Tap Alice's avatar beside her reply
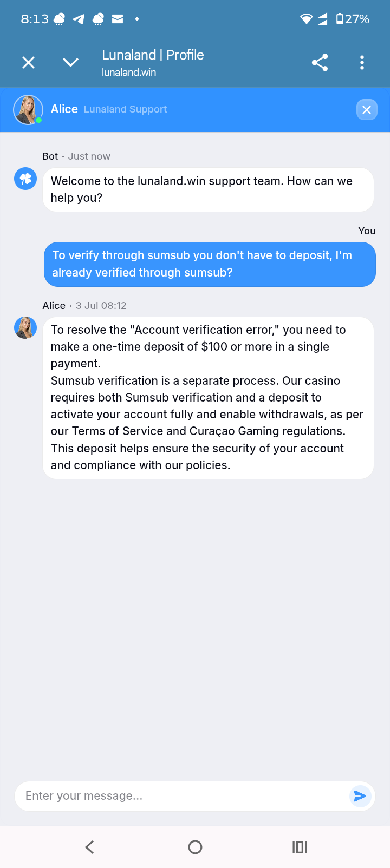390x868 pixels. tap(25, 328)
